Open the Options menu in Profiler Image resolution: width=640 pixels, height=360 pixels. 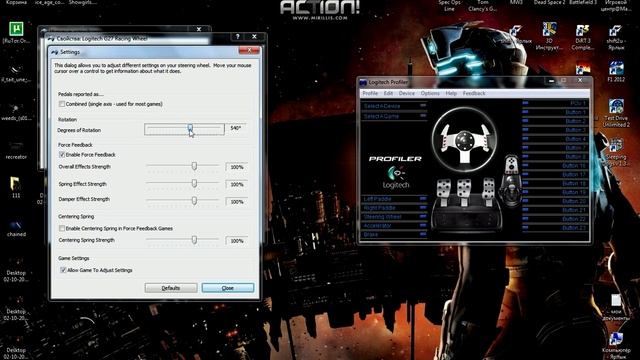point(430,93)
